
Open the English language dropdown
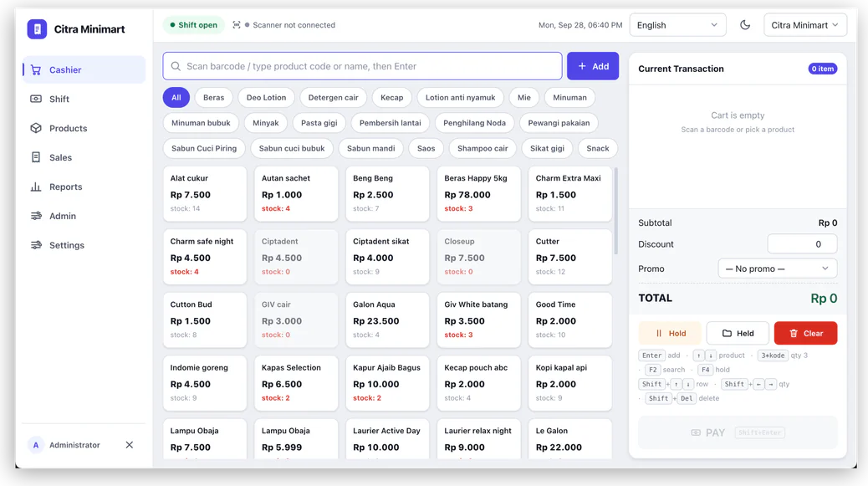click(677, 25)
